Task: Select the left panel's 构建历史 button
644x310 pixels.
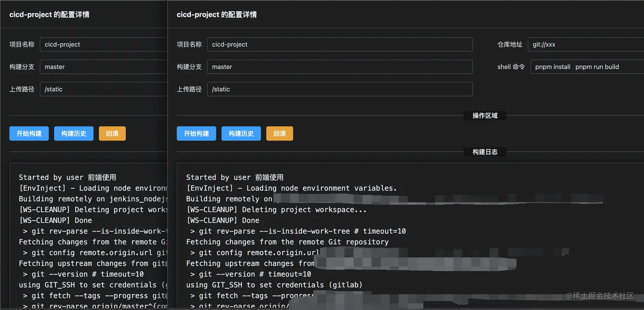Action: (x=74, y=133)
